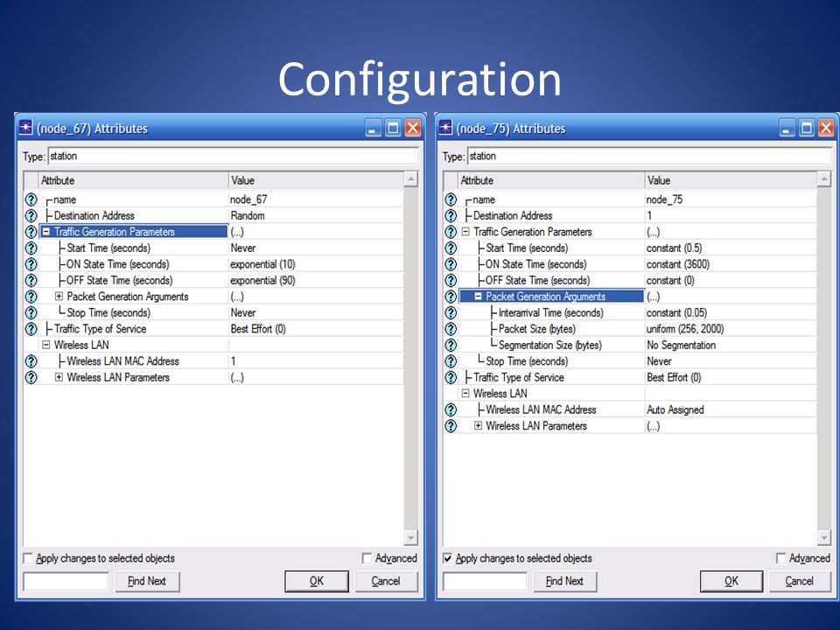Click Find Next button in node_75 window
The width and height of the screenshot is (840, 630).
coord(564,581)
